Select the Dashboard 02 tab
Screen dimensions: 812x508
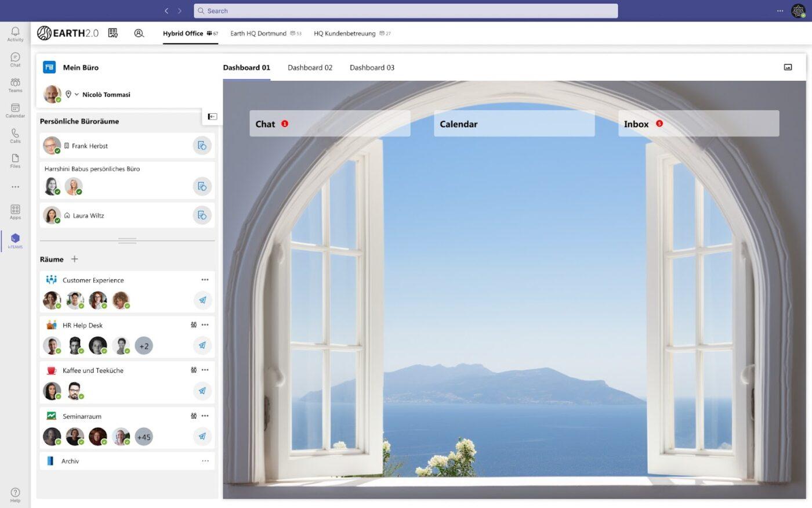310,67
